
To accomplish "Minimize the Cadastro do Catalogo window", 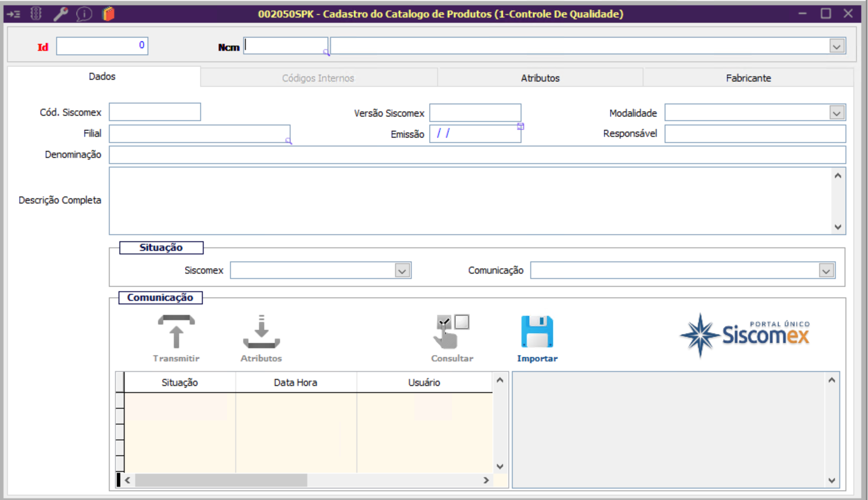I will coord(802,13).
